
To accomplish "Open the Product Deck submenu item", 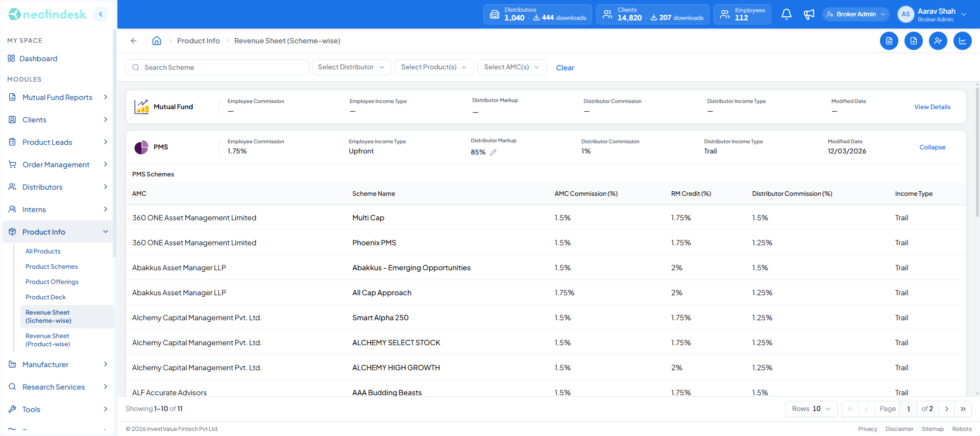I will pyautogui.click(x=45, y=297).
